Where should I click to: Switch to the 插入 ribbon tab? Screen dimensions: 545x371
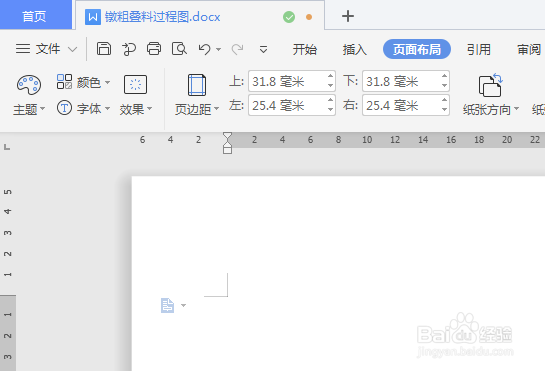(354, 49)
